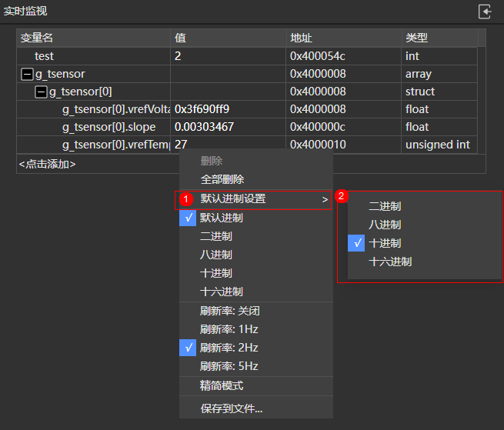Image resolution: width=504 pixels, height=430 pixels.
Task: Choose checked 十进制 in the submenu
Action: (x=385, y=243)
